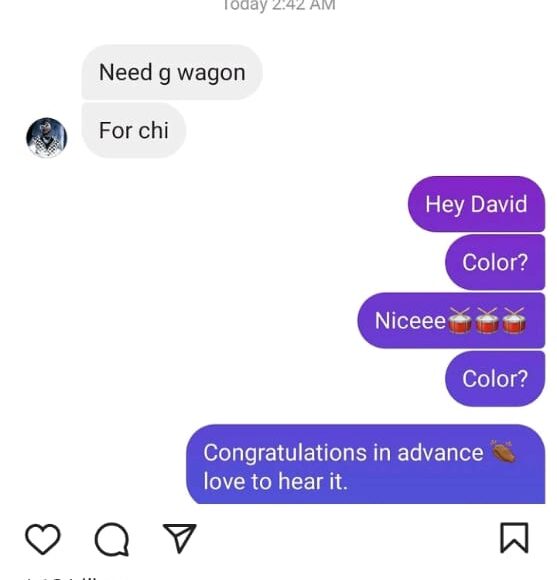This screenshot has width=557, height=580.
Task: Click the middle drum emoji
Action: [487, 320]
